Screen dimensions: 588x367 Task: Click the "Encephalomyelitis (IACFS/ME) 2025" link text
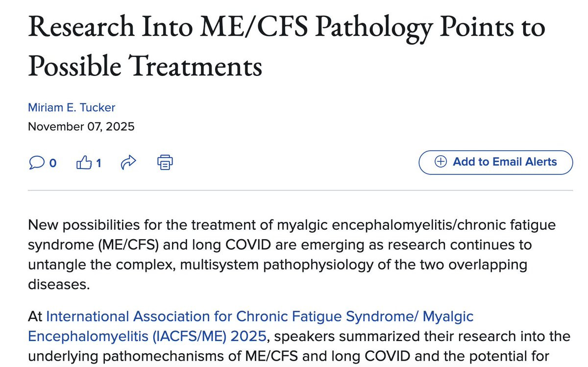coord(147,337)
